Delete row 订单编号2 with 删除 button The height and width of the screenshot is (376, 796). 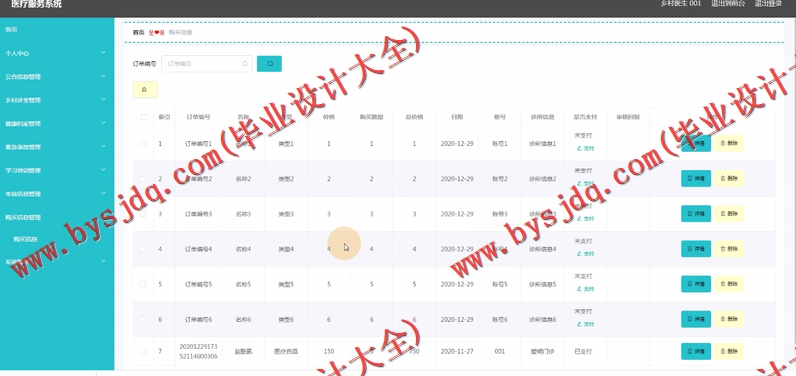pos(729,179)
